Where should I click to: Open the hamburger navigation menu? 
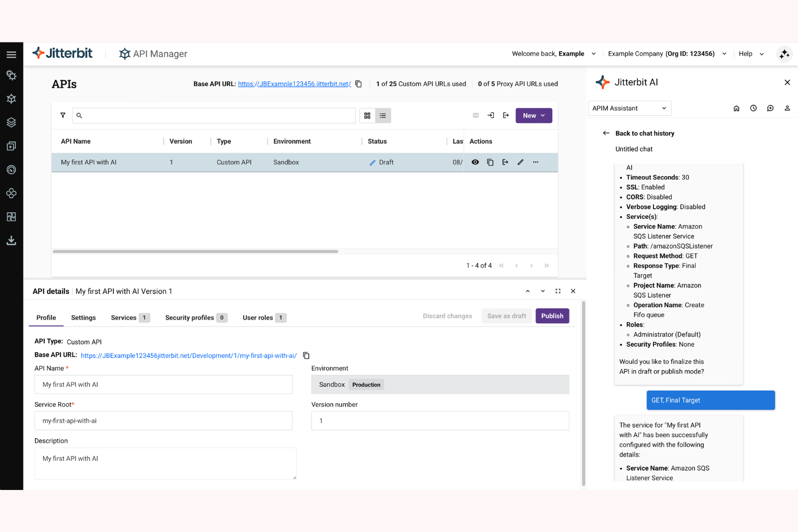click(11, 54)
